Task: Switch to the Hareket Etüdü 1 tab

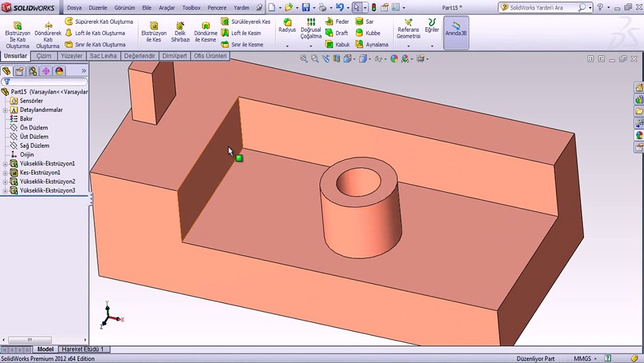Action: click(83, 349)
